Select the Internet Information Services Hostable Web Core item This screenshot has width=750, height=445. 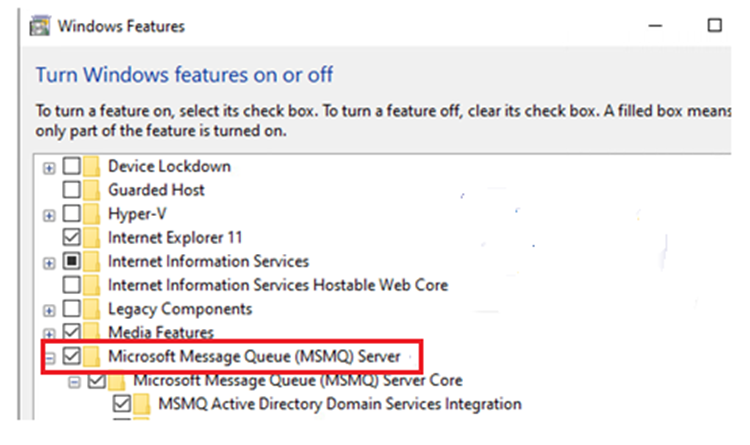[278, 285]
